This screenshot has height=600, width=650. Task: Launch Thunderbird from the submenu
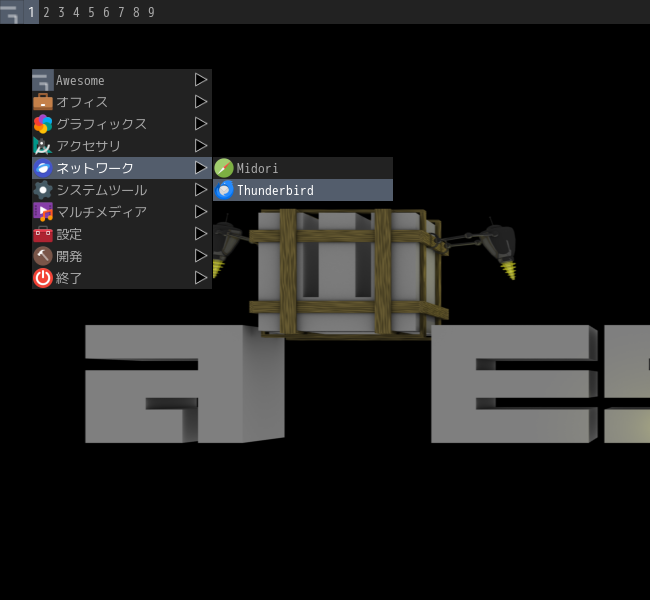pyautogui.click(x=303, y=190)
